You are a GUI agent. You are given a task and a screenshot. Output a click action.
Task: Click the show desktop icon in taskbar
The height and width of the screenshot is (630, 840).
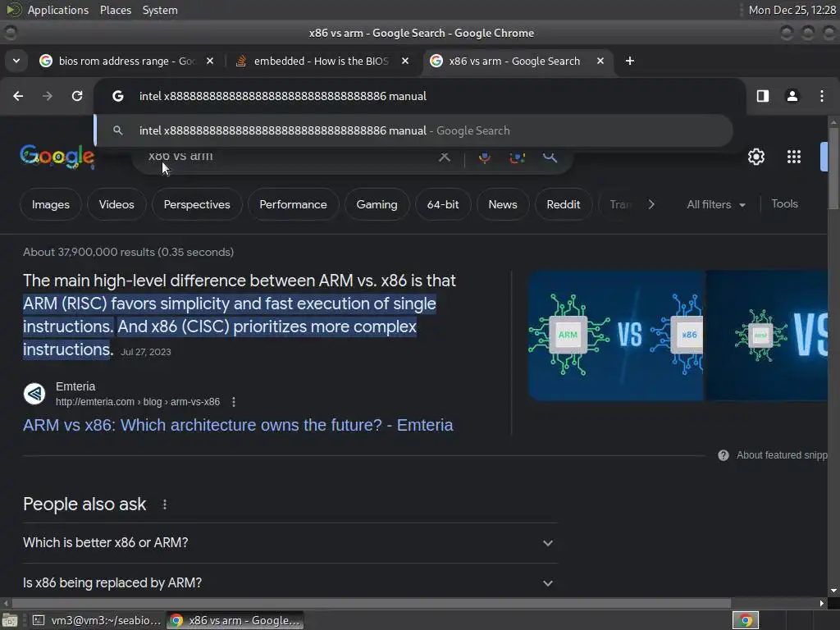pos(10,620)
